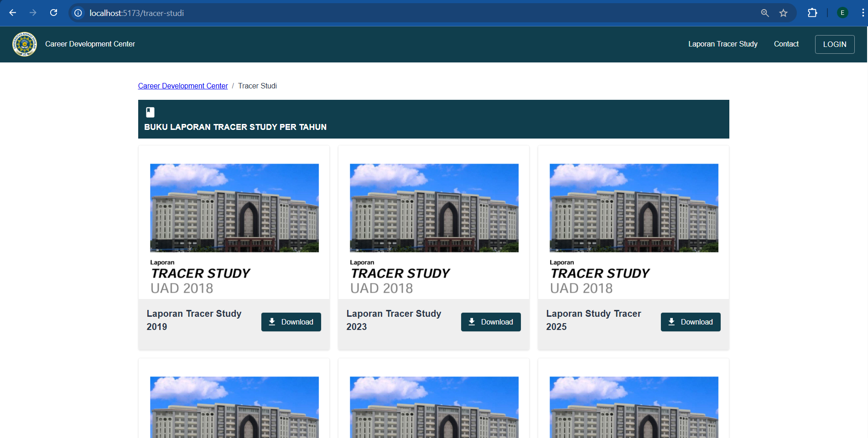Open the browser extensions puzzle icon
The image size is (868, 438).
coord(812,13)
